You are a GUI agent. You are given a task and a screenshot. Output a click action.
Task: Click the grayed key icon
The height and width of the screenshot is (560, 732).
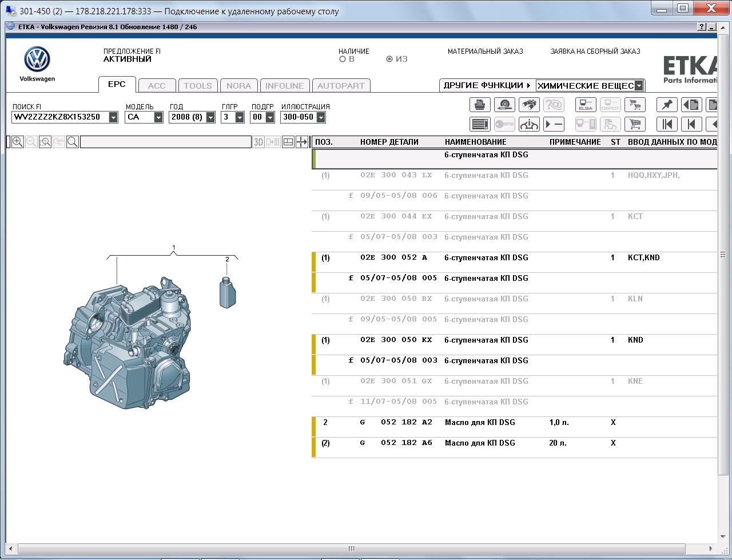tap(504, 124)
